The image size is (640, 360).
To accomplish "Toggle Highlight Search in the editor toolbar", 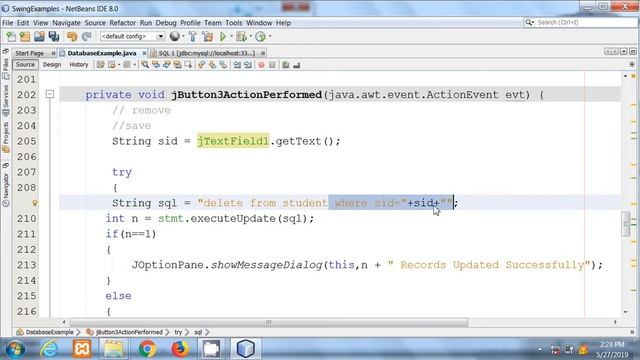I will 178,64.
